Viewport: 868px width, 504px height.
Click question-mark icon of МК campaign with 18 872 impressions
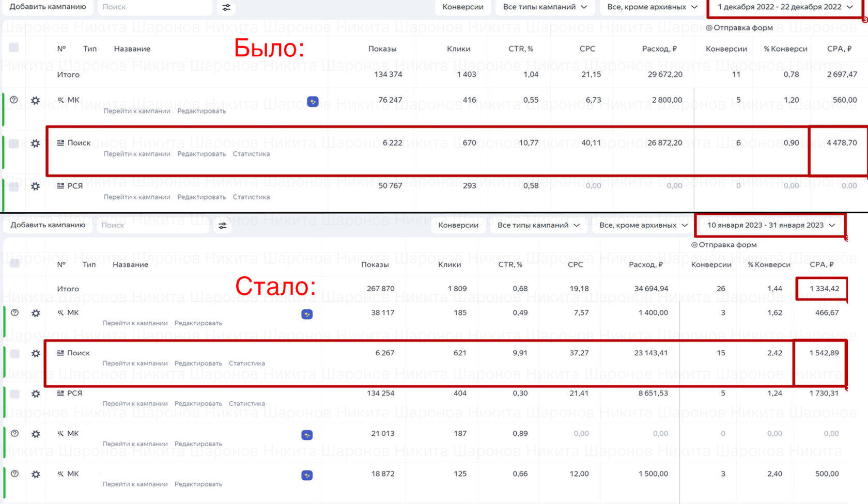pos(15,474)
